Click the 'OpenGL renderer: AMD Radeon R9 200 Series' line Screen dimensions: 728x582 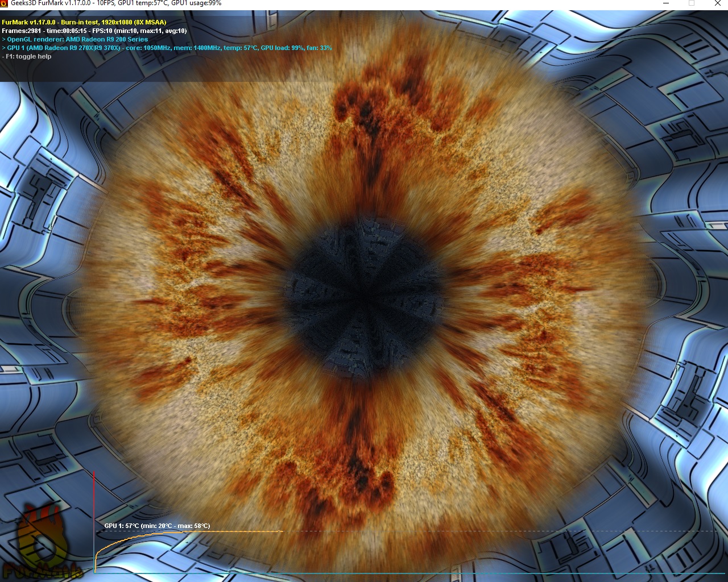point(75,39)
